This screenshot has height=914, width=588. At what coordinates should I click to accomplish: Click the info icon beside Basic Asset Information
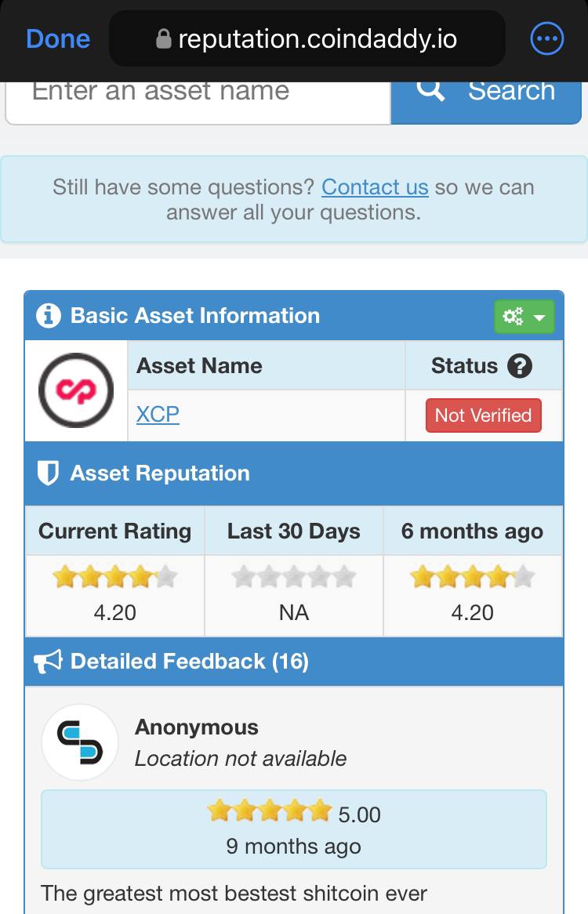click(x=49, y=315)
